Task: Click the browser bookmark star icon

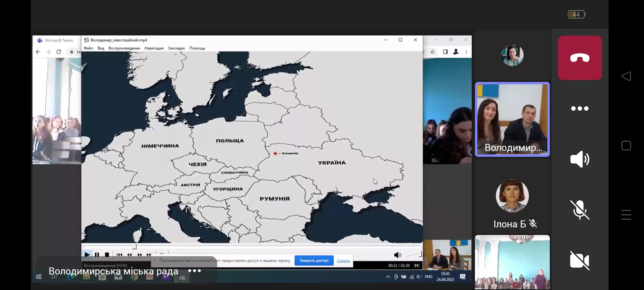Action: [x=433, y=52]
